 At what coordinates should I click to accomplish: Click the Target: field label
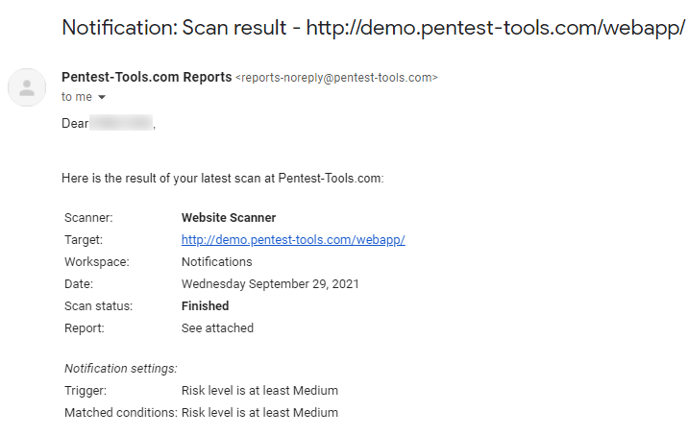83,240
